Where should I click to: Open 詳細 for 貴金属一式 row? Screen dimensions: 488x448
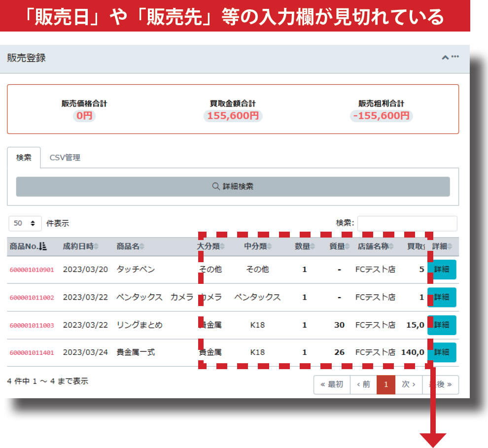[442, 352]
